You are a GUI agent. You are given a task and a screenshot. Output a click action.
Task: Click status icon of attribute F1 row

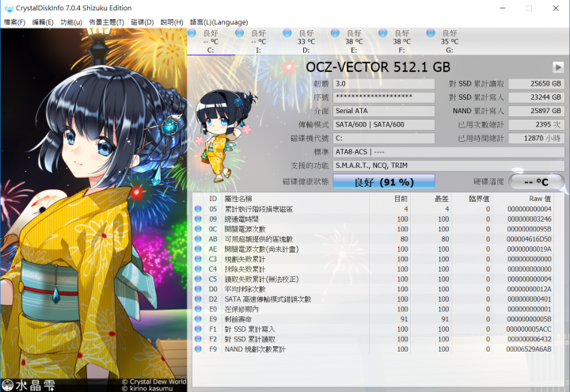[x=198, y=329]
